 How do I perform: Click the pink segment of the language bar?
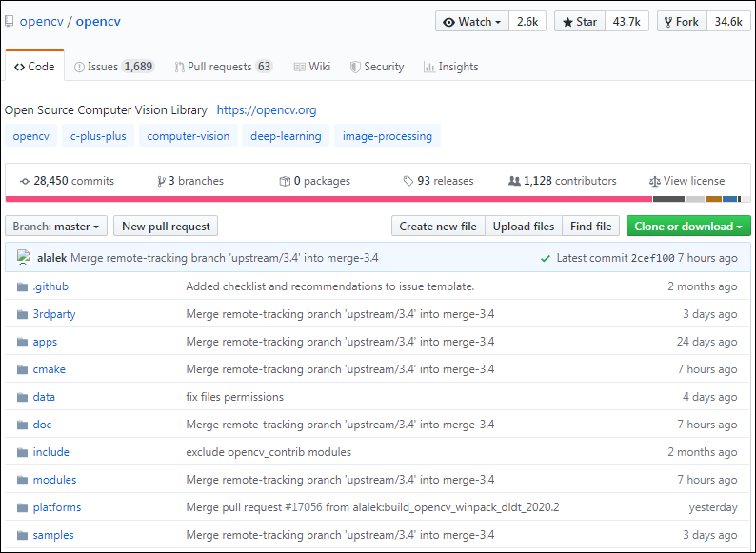point(328,199)
